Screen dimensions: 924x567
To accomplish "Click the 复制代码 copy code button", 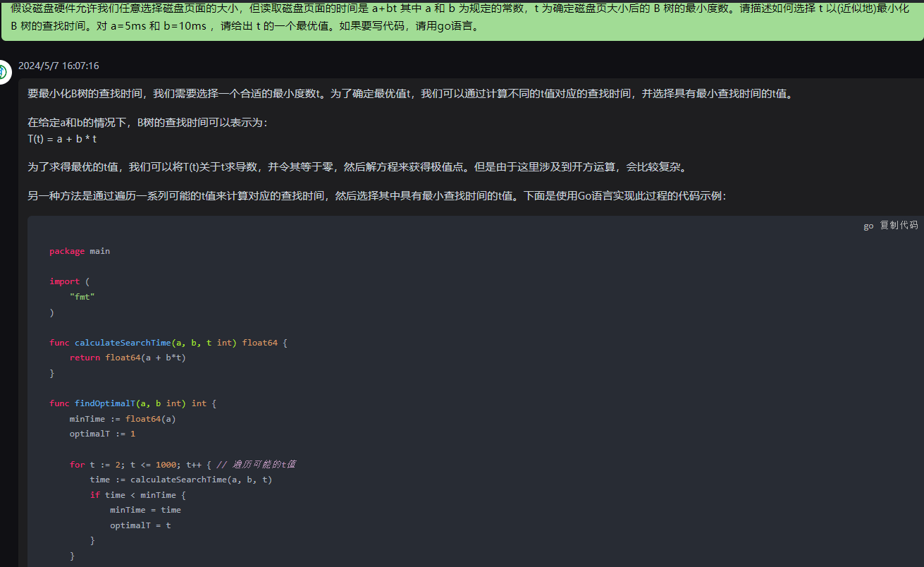I will (899, 226).
